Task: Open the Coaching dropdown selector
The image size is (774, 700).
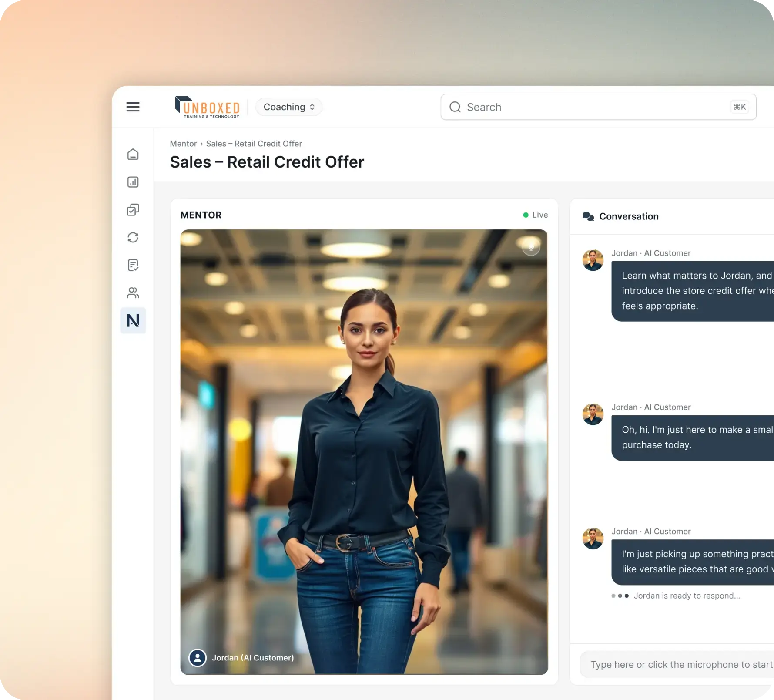Action: [x=289, y=107]
